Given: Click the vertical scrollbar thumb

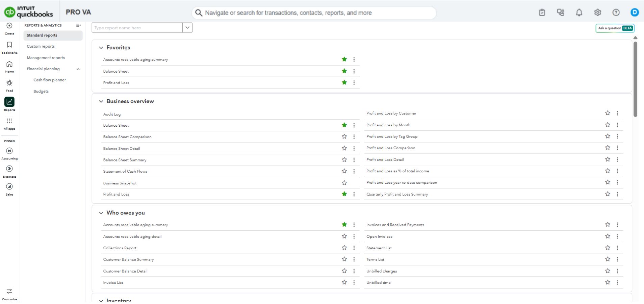Looking at the screenshot, I should tap(635, 79).
